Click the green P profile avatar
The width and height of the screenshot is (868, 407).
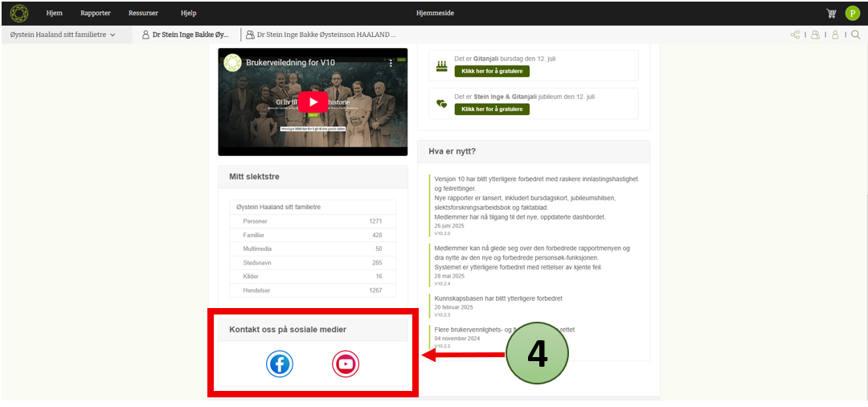coord(853,13)
